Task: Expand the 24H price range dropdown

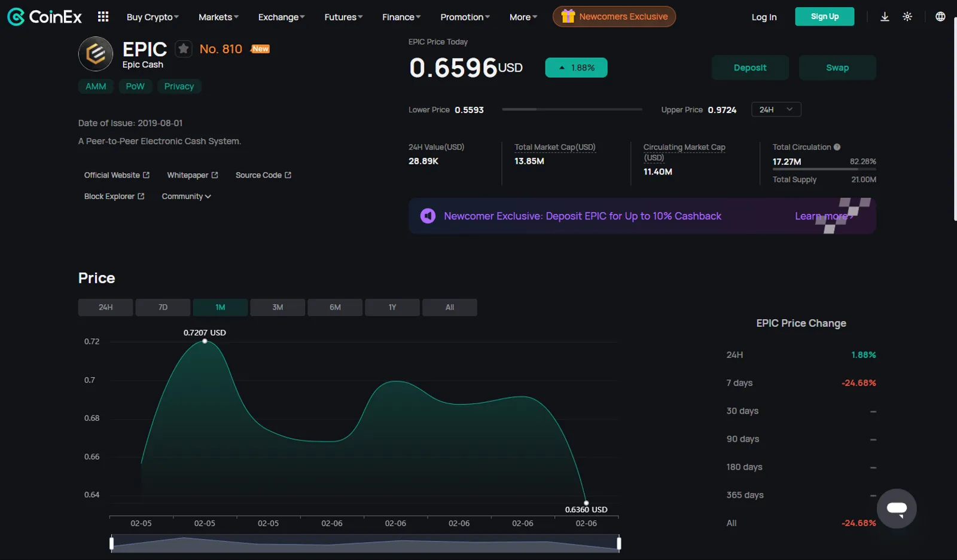Action: (x=776, y=109)
